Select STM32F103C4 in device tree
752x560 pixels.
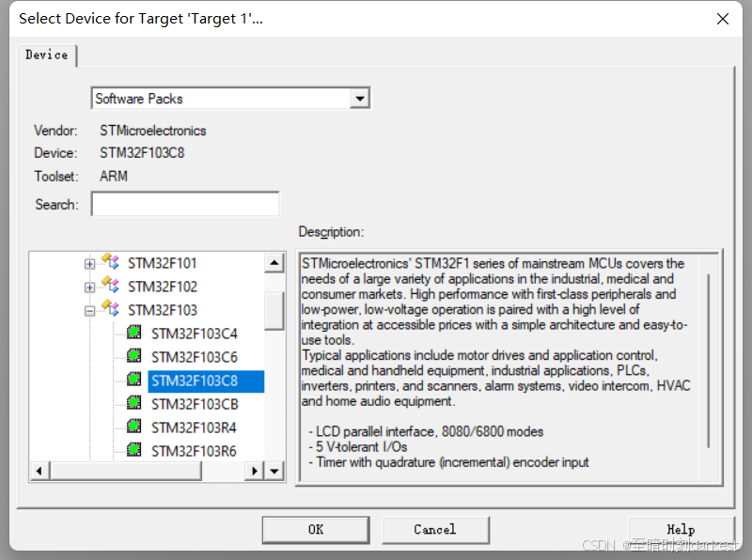(195, 334)
